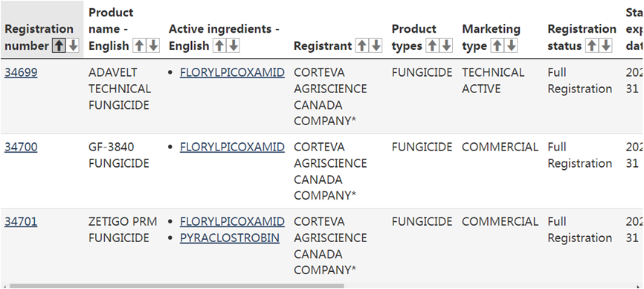Screen dimensions: 644x289
Task: Click the PYRACLOSTROBIN ingredient link
Action: click(x=230, y=238)
